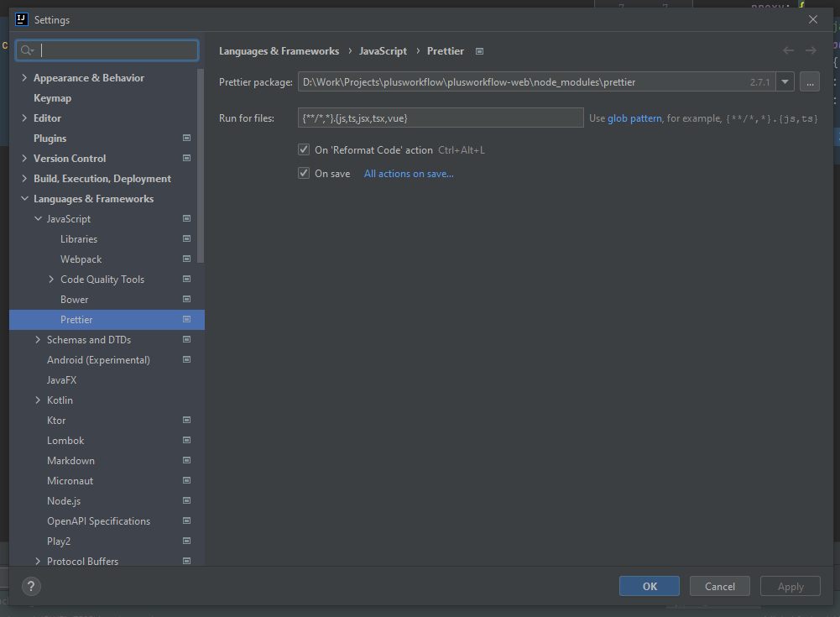Screen dimensions: 840x617
Task: Uncheck the Prettier 'On save' checkbox
Action: point(304,173)
